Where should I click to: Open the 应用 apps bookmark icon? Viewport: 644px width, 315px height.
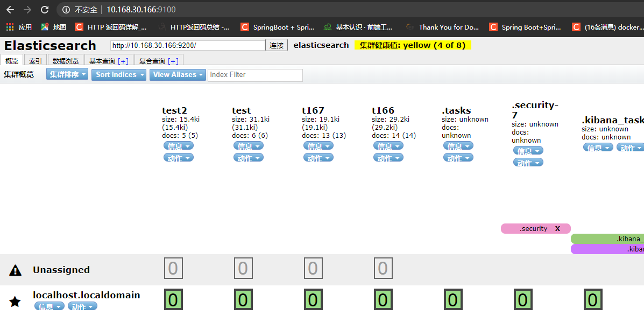(x=10, y=27)
